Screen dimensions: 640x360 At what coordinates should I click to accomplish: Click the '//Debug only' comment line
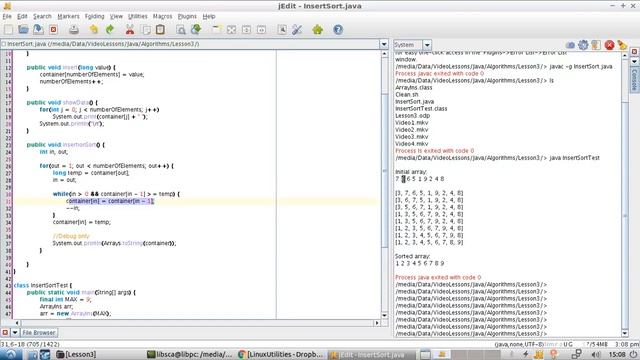pos(71,236)
